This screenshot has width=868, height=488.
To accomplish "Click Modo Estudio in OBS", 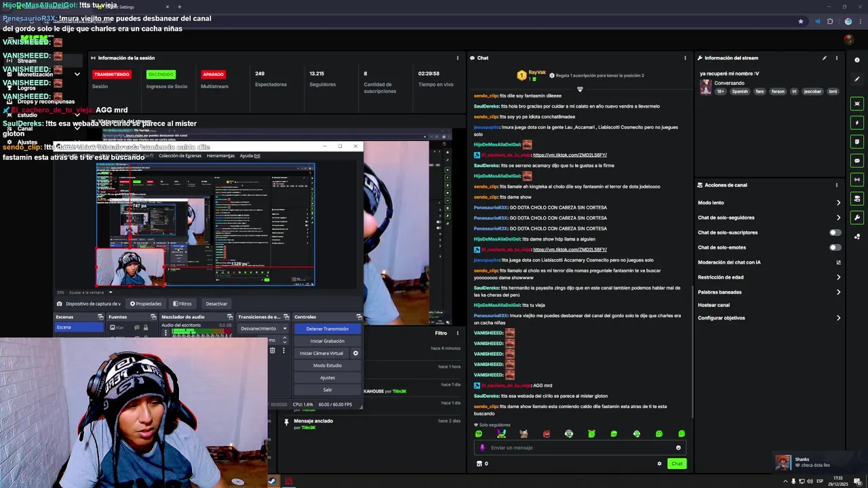I will 327,365.
